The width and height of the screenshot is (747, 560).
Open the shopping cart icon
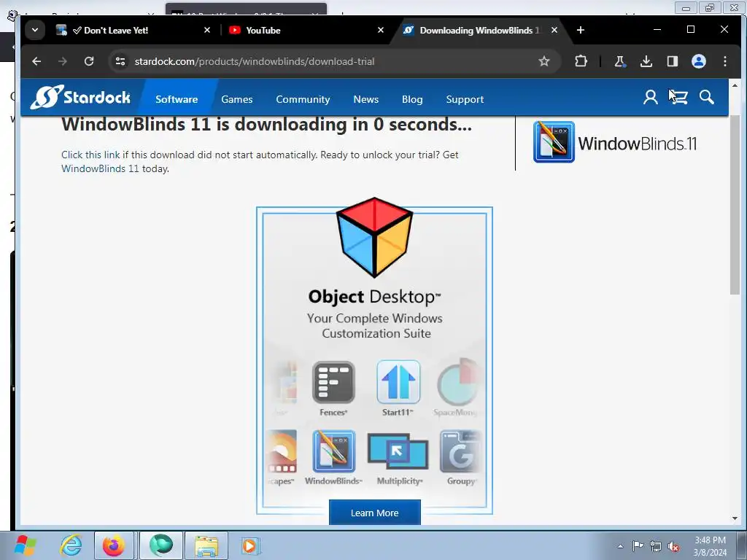(678, 97)
